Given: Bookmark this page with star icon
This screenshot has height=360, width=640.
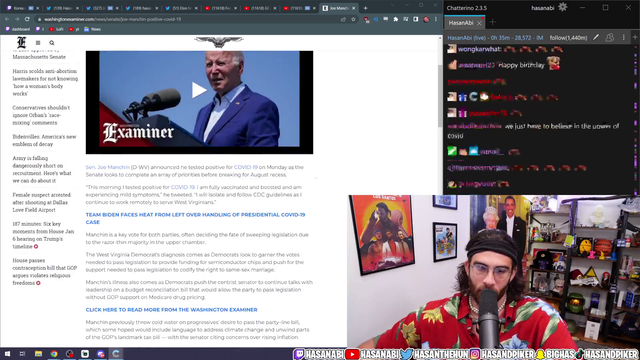Looking at the screenshot, I should coord(353,19).
